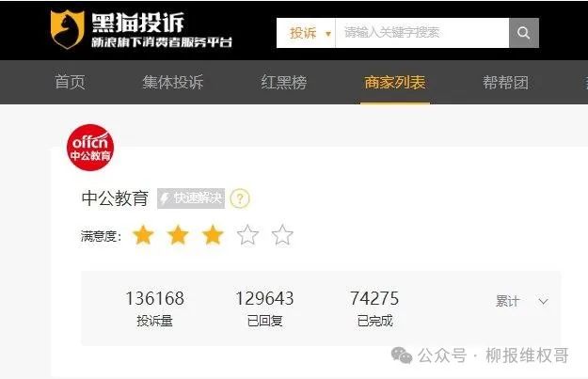Select the 商家列表 tab
This screenshot has height=379, width=588.
(x=395, y=82)
